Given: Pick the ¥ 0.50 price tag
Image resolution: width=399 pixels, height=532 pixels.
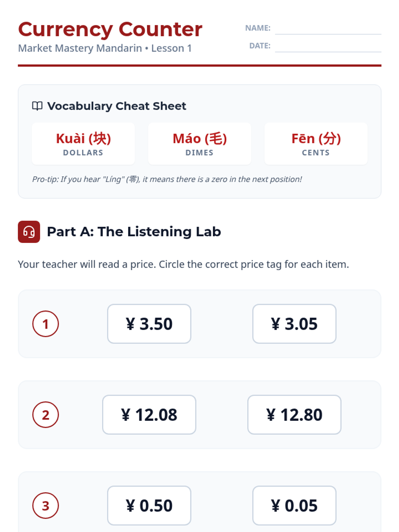Looking at the screenshot, I should [x=149, y=506].
